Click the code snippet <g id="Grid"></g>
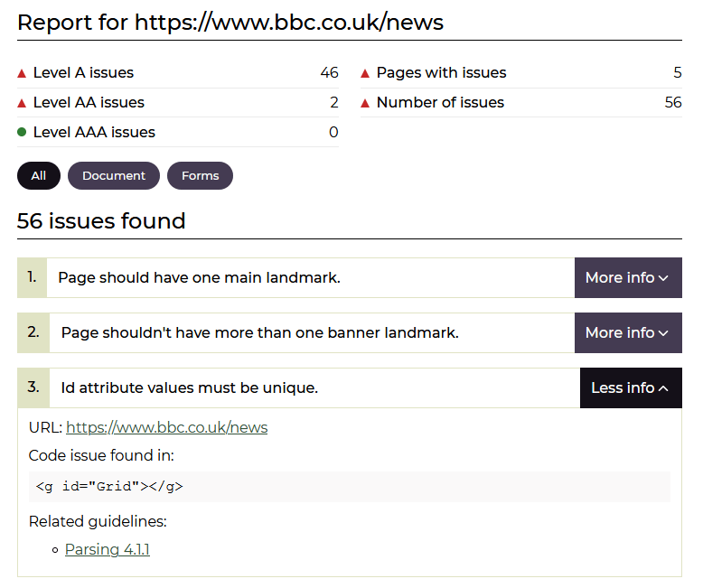The image size is (703, 588). click(x=109, y=486)
